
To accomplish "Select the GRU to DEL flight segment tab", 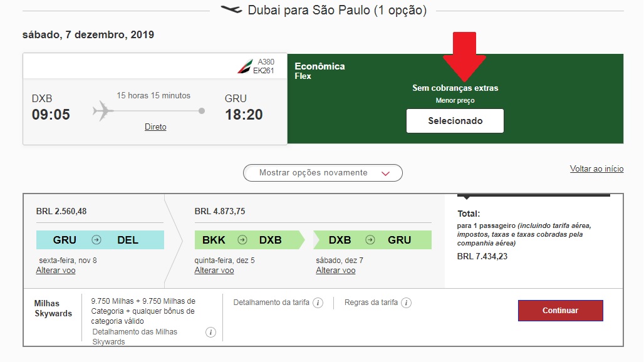I will [100, 240].
